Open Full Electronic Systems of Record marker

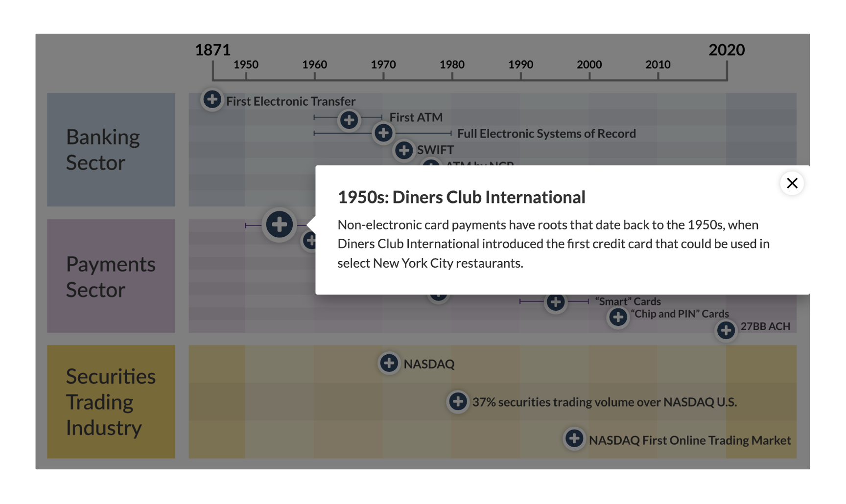[x=383, y=133]
